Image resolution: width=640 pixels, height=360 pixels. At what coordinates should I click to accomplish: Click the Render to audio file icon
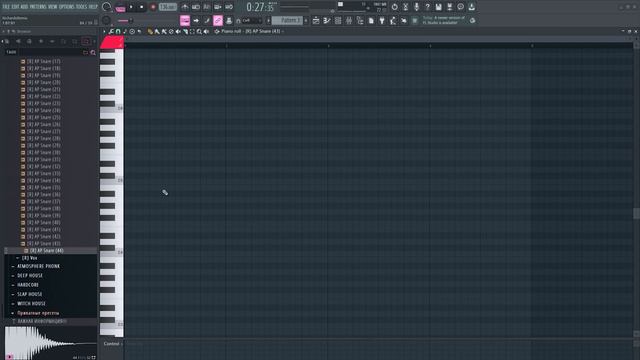tap(449, 7)
